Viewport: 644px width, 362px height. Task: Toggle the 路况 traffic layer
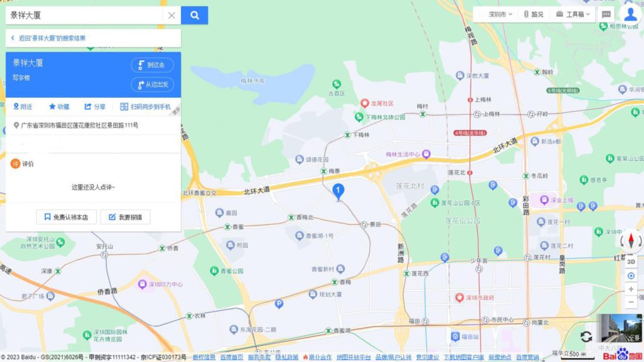tap(534, 14)
